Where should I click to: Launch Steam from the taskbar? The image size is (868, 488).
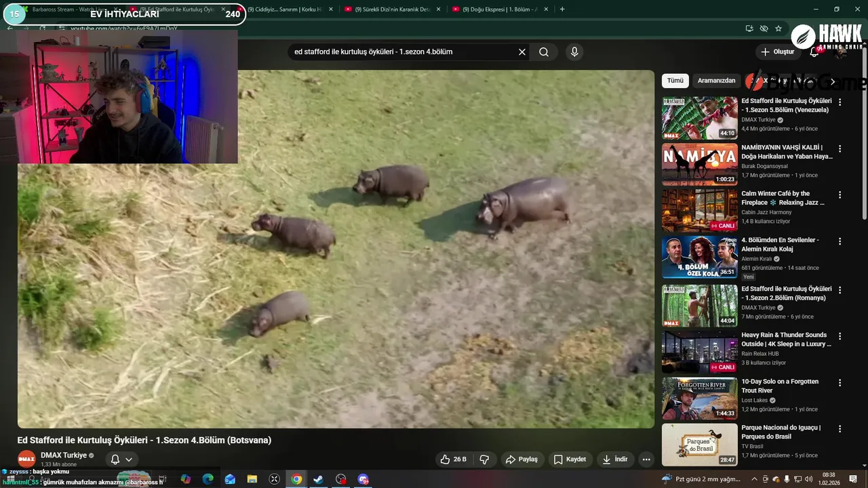(x=318, y=479)
